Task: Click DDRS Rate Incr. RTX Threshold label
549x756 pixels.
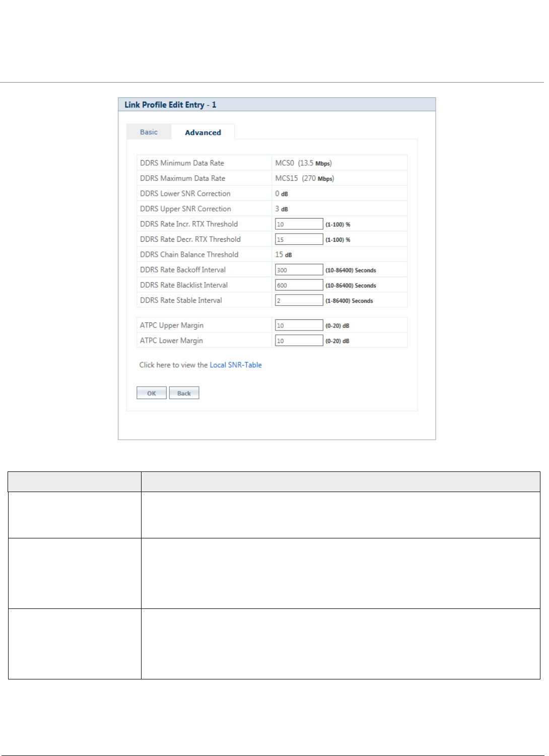Action: tap(189, 224)
